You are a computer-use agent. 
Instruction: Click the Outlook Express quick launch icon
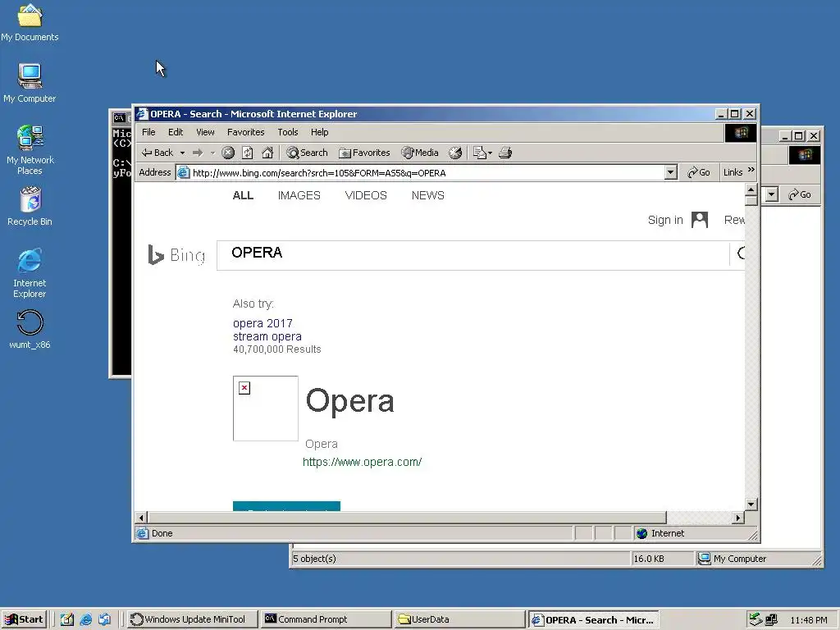click(x=104, y=619)
